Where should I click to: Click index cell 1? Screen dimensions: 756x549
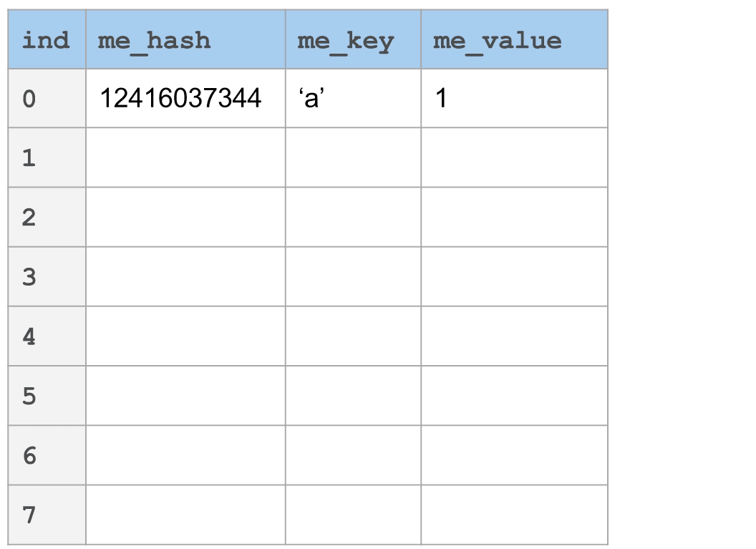(47, 157)
